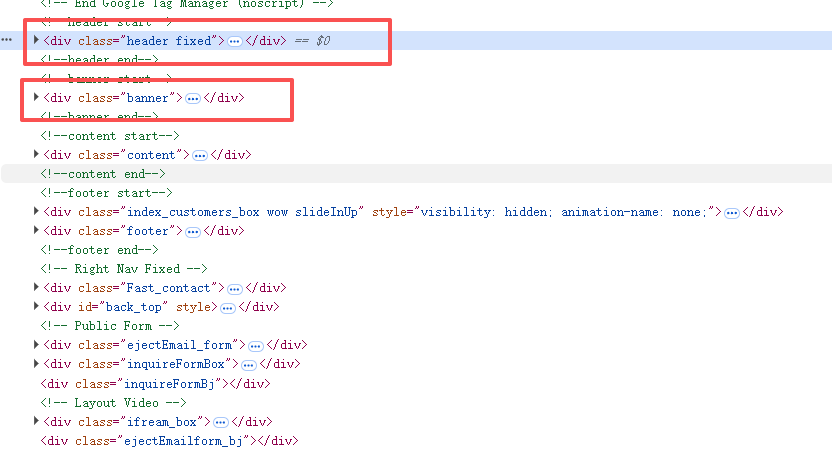Click ellipsis badge of index_customers_box div
Viewport: 832px width, 453px height.
point(732,212)
